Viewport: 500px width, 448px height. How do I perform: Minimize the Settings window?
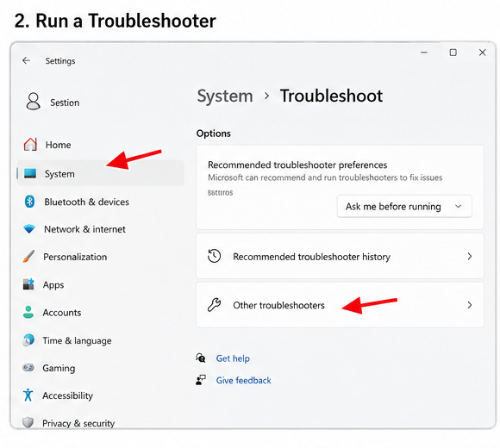pyautogui.click(x=424, y=53)
